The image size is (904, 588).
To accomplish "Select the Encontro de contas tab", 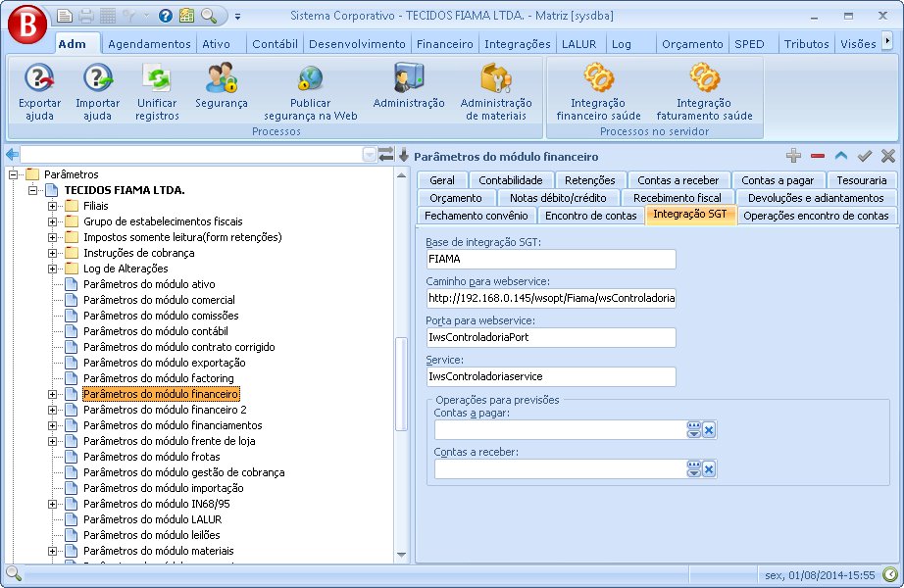I will tap(591, 216).
